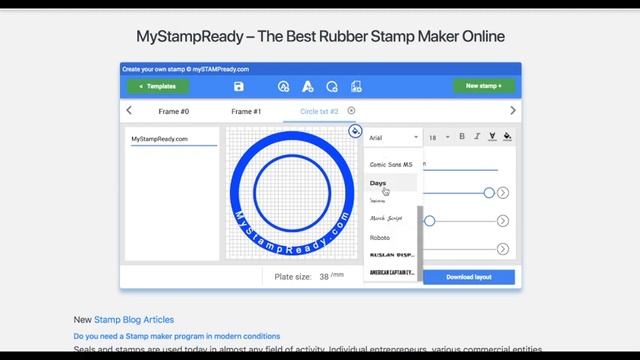The height and width of the screenshot is (360, 640).
Task: Select the Ruslan Display font option
Action: pos(391,255)
